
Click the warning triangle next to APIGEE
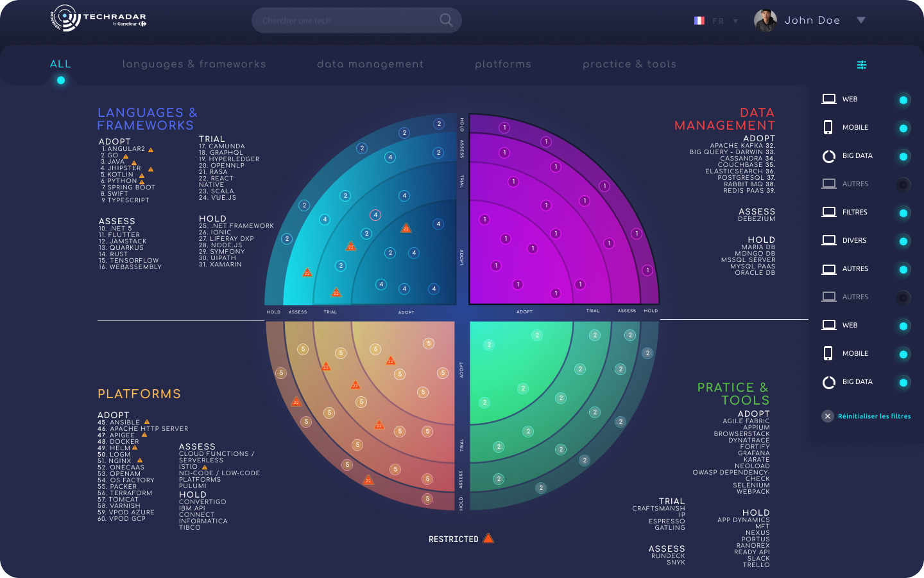pyautogui.click(x=144, y=435)
